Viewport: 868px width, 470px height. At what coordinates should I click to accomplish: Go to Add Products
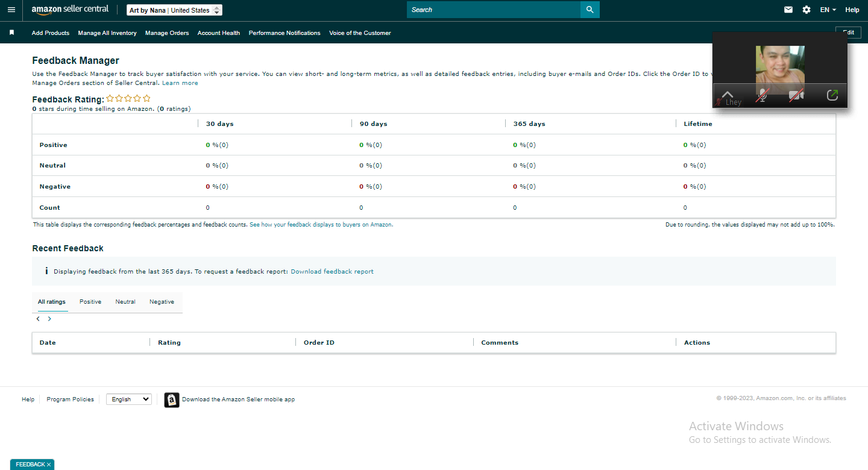pos(51,33)
